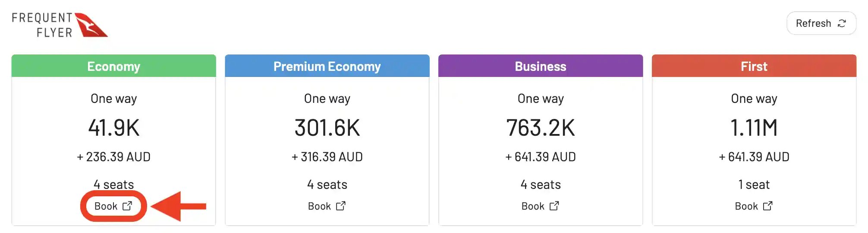Image resolution: width=868 pixels, height=233 pixels.
Task: Select the red First header
Action: pyautogui.click(x=754, y=66)
